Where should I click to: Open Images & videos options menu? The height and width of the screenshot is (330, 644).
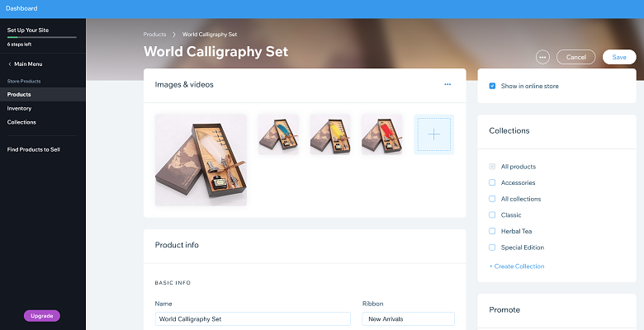pyautogui.click(x=447, y=84)
